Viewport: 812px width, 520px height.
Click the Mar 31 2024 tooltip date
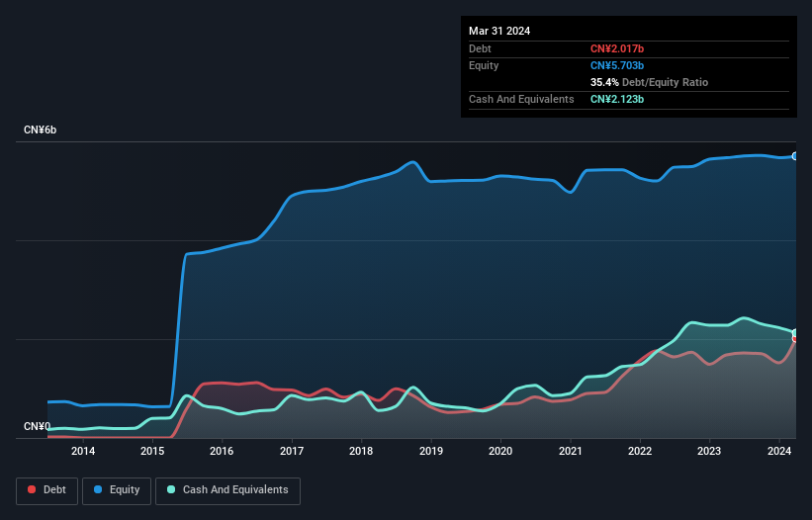click(x=499, y=31)
